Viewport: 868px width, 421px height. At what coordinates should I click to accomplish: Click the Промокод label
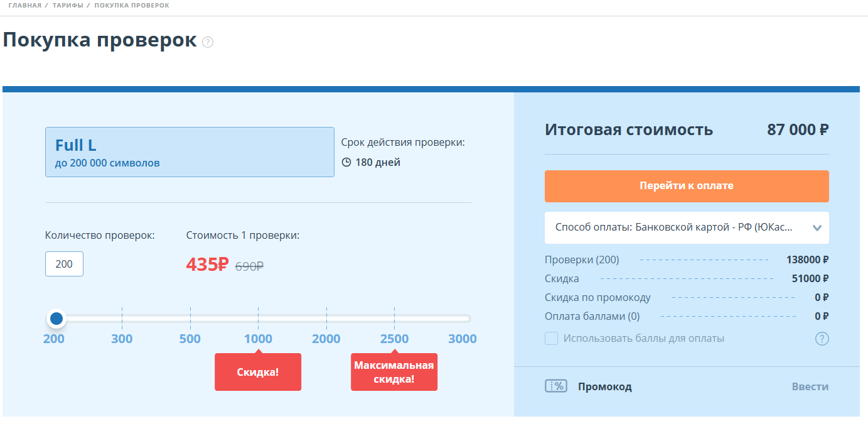click(604, 386)
